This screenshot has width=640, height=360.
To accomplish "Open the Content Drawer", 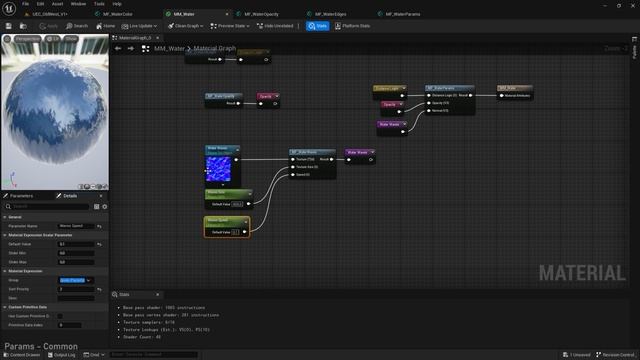I will tap(22, 355).
